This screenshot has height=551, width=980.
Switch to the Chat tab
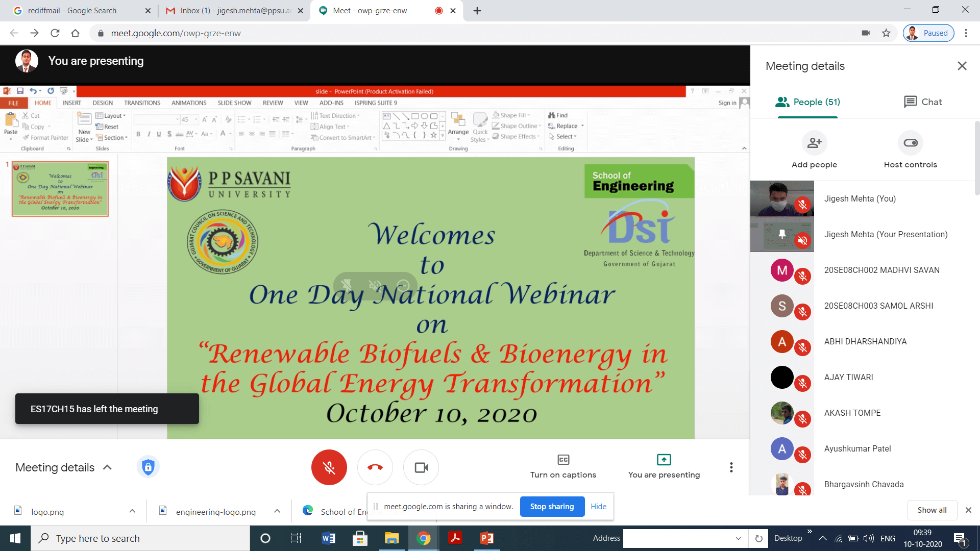point(922,102)
